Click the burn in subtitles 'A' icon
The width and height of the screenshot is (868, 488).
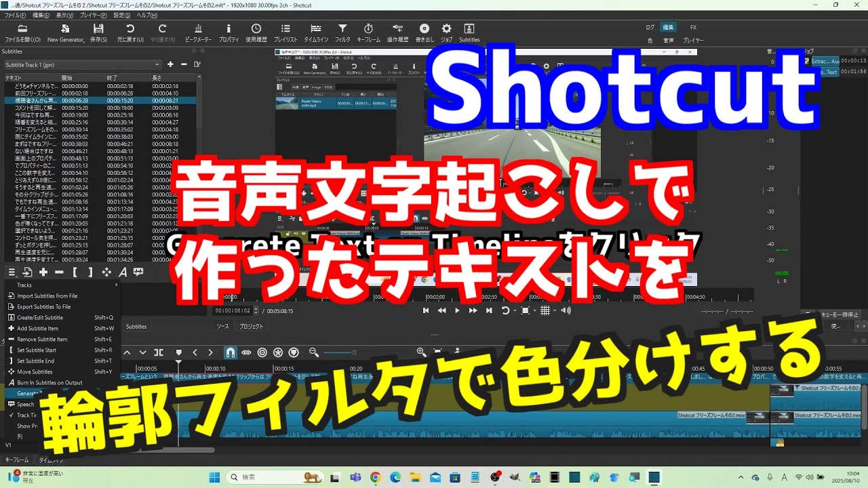[x=123, y=272]
